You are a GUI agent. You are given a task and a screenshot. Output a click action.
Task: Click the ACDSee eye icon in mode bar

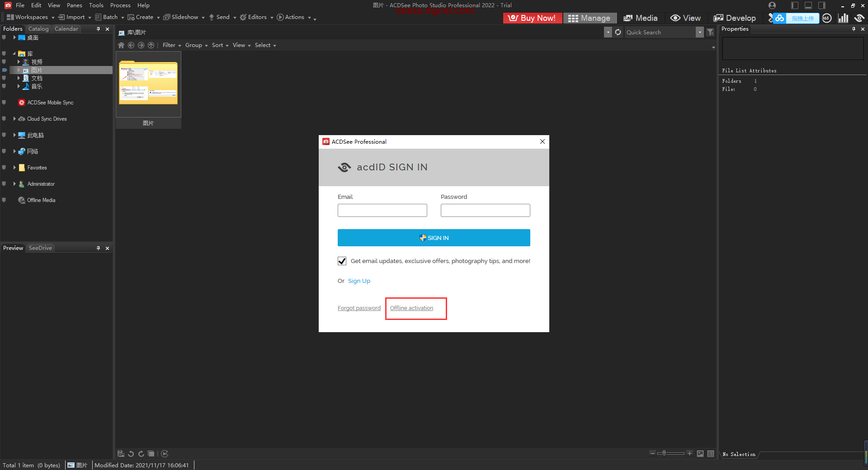click(859, 18)
